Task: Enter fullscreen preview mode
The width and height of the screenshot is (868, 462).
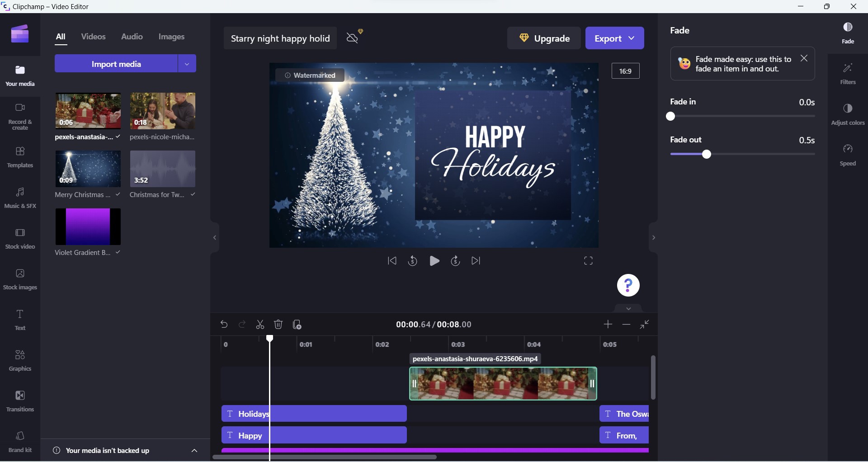Action: (x=588, y=261)
